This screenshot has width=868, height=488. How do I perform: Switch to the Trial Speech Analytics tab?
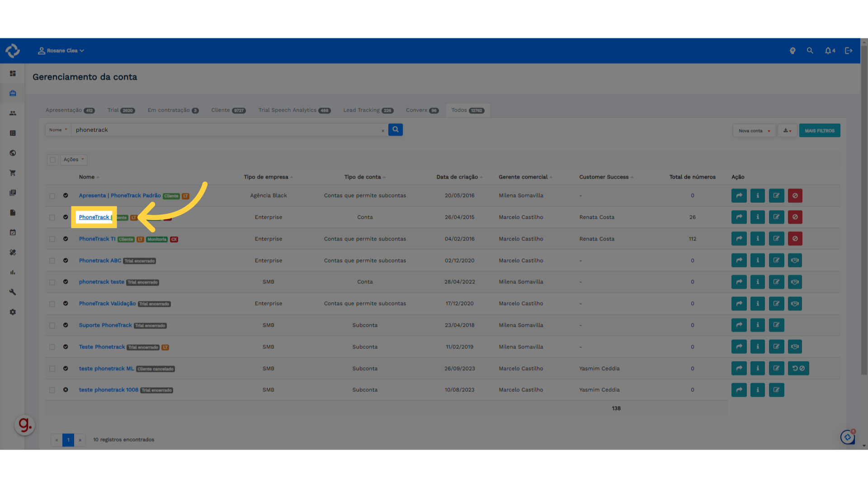tap(294, 110)
